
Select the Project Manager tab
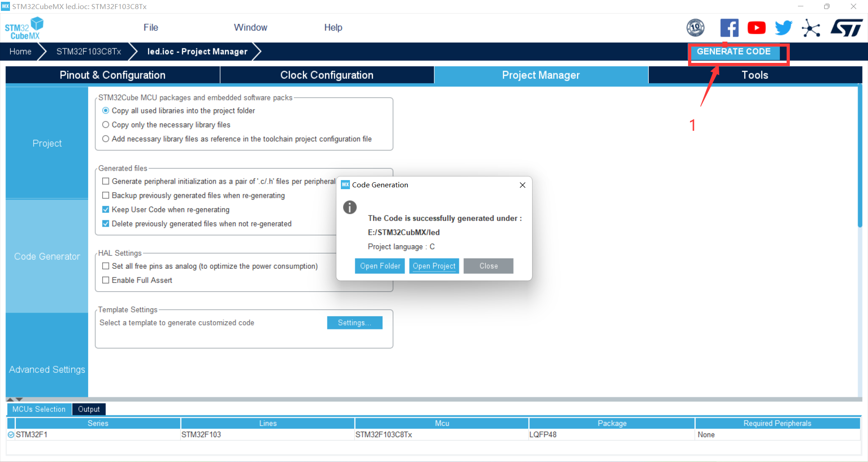click(x=541, y=75)
